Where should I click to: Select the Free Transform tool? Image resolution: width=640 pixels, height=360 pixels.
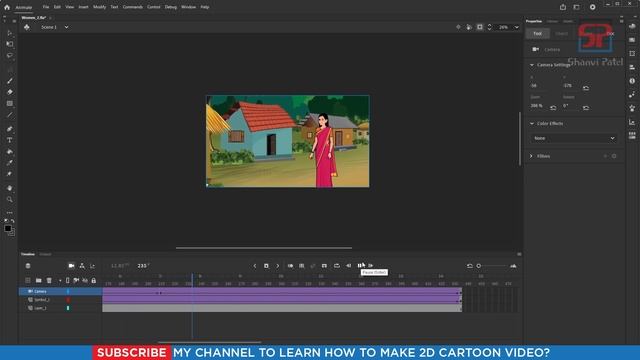click(9, 44)
